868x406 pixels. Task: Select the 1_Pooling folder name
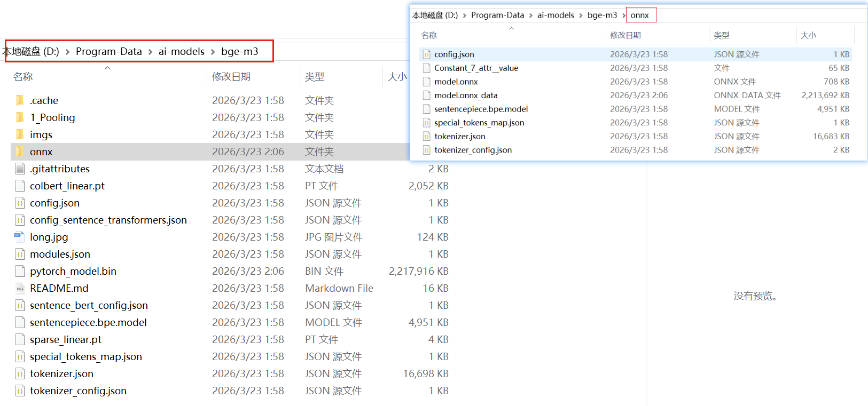(52, 117)
